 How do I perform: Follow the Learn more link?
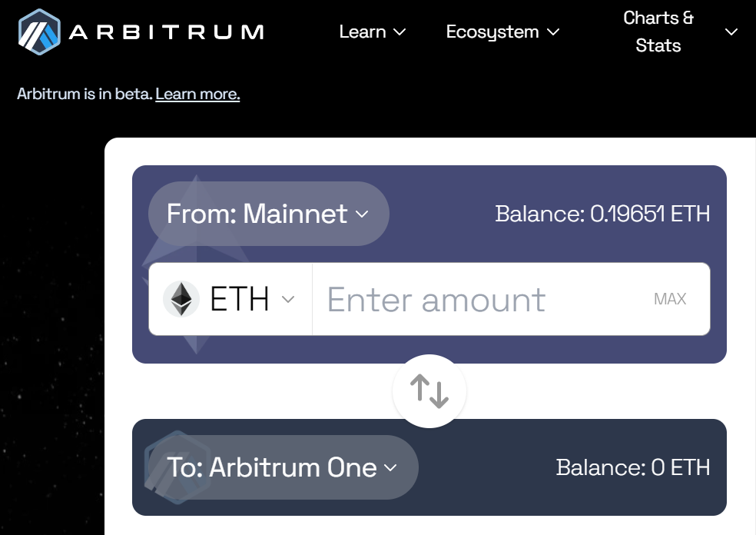click(197, 95)
